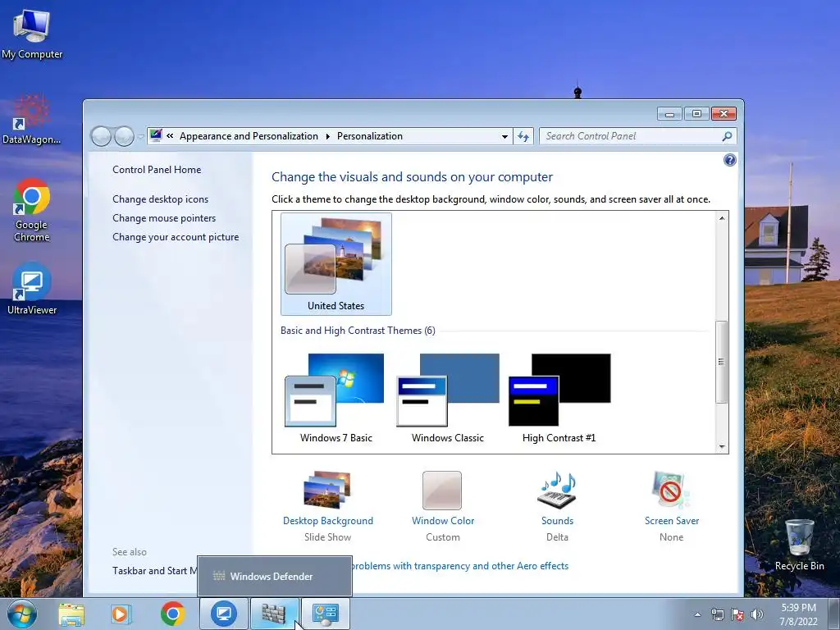Click Personalization breadcrumb segment
This screenshot has height=630, width=840.
point(370,136)
